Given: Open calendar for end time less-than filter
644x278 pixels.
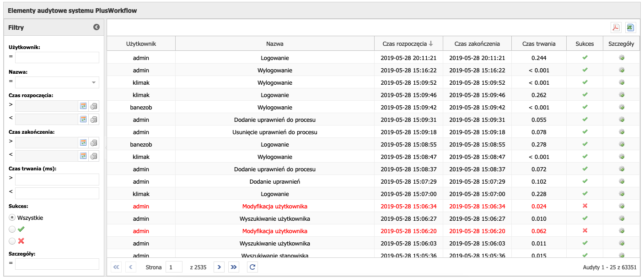Looking at the screenshot, I should [x=83, y=156].
